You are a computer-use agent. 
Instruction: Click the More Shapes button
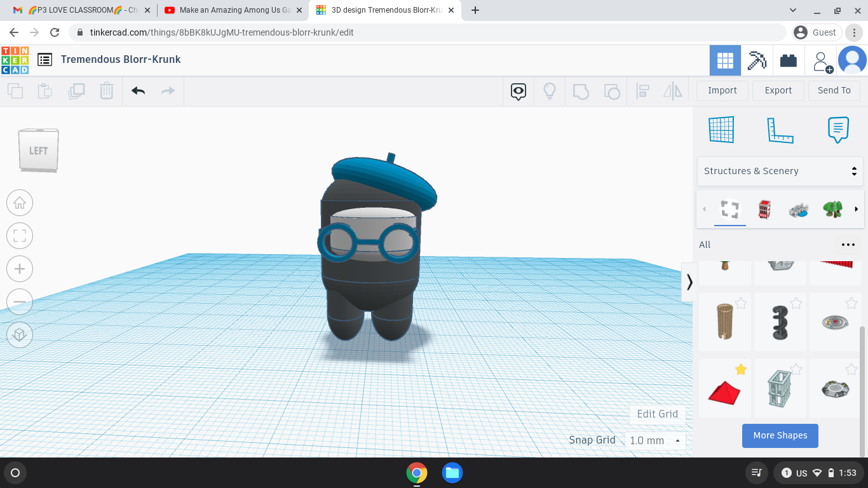click(780, 435)
